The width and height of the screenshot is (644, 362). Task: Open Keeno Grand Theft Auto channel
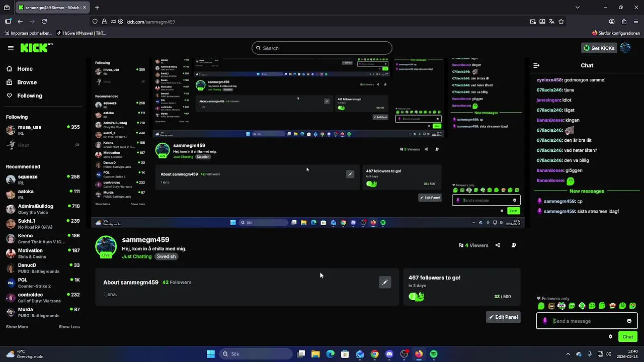pos(43,238)
